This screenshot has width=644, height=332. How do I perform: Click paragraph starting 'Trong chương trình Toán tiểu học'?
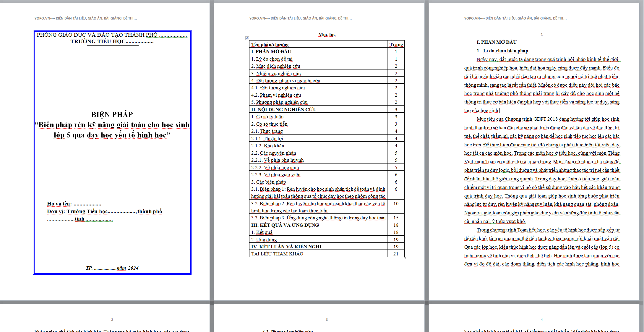[542, 247]
